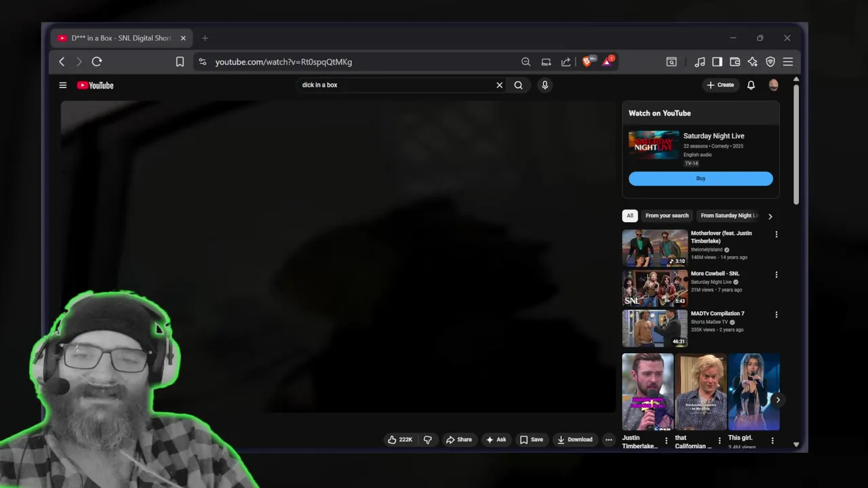Bookmark this page with the bookmark icon

tap(180, 62)
